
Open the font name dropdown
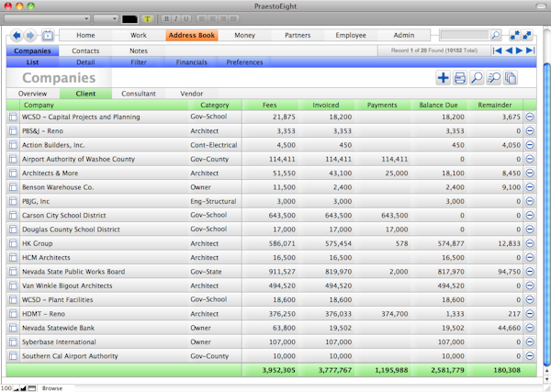pyautogui.click(x=47, y=18)
